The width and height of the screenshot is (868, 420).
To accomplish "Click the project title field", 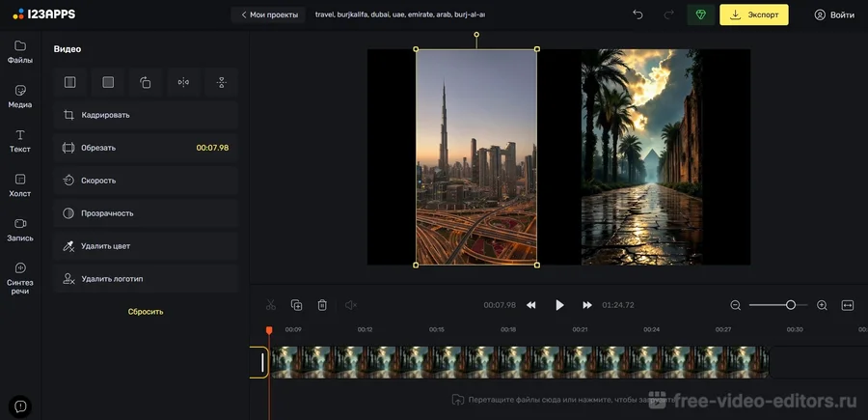I will 400,14.
